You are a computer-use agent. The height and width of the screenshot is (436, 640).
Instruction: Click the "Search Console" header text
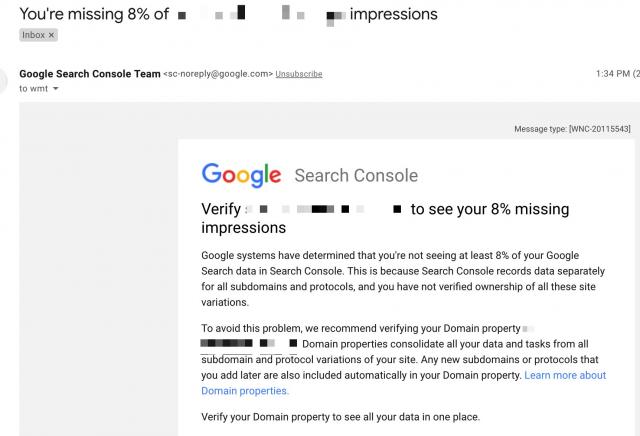pos(356,176)
